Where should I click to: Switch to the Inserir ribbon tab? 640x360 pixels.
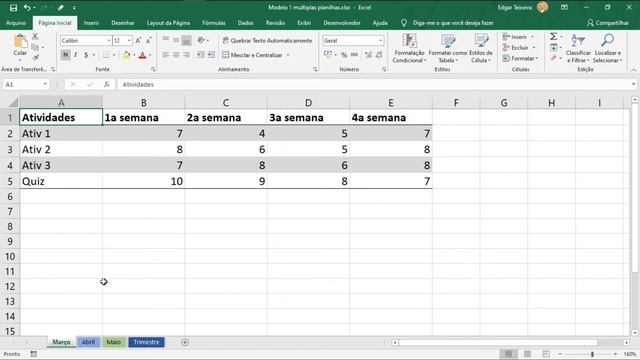click(x=91, y=23)
